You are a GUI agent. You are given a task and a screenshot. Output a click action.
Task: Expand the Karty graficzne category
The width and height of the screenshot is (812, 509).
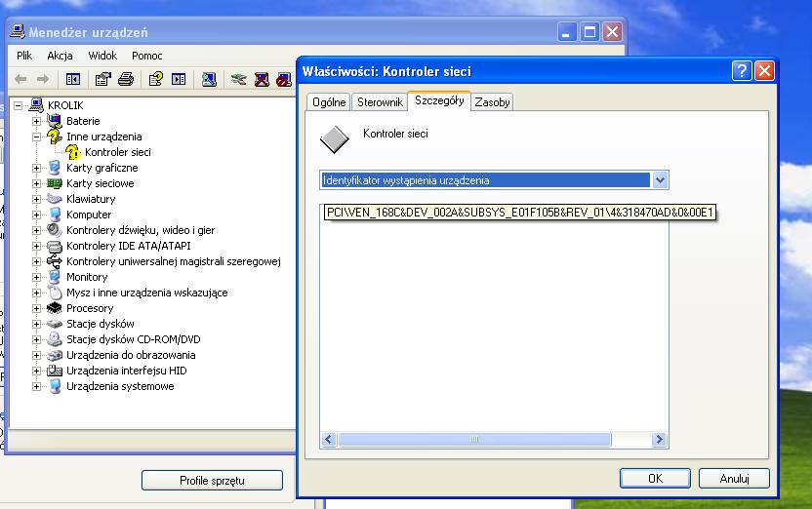pos(36,168)
